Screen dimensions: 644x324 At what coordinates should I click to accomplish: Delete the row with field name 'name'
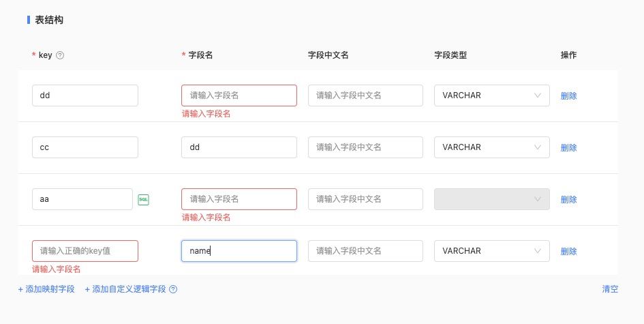pos(568,251)
